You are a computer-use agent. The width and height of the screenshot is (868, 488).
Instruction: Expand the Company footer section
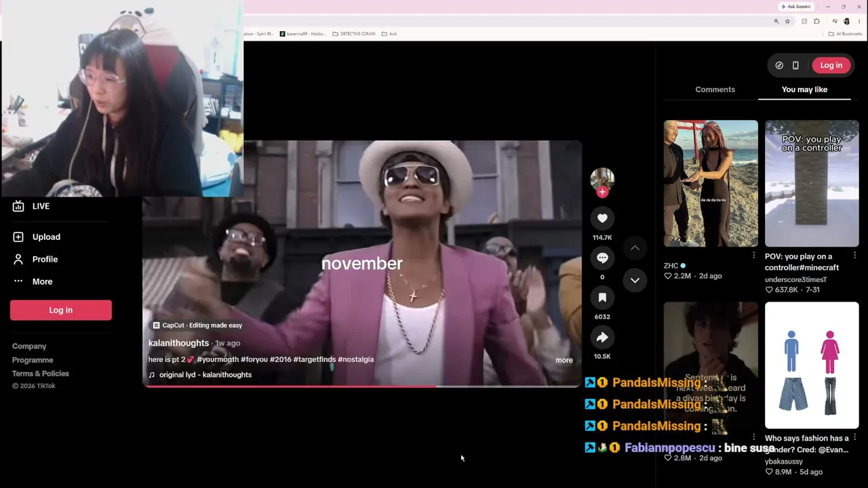point(29,346)
